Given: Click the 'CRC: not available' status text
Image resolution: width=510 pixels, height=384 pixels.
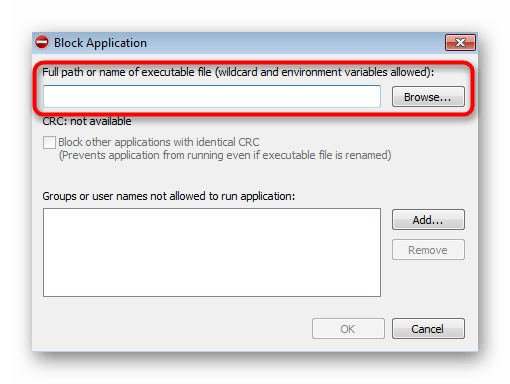Looking at the screenshot, I should pyautogui.click(x=87, y=121).
